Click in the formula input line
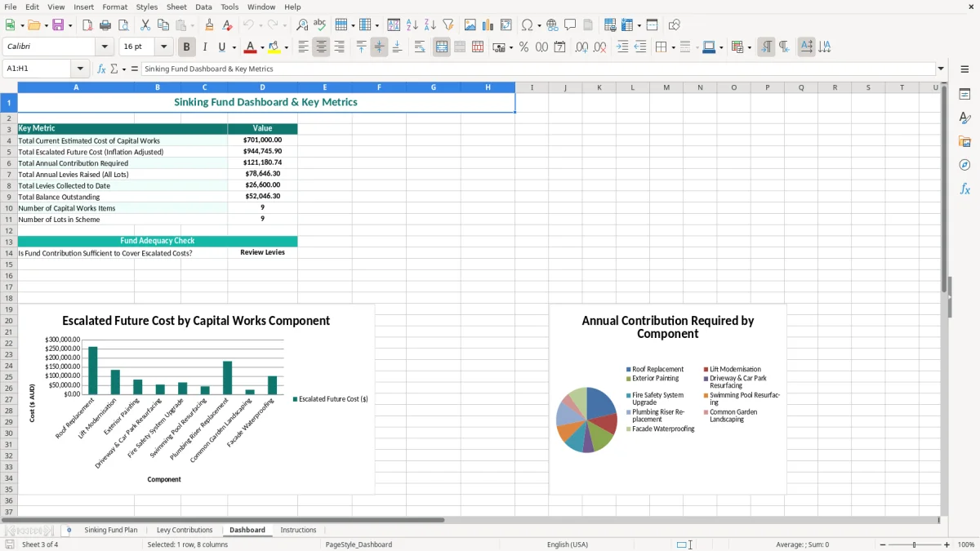 [x=537, y=69]
